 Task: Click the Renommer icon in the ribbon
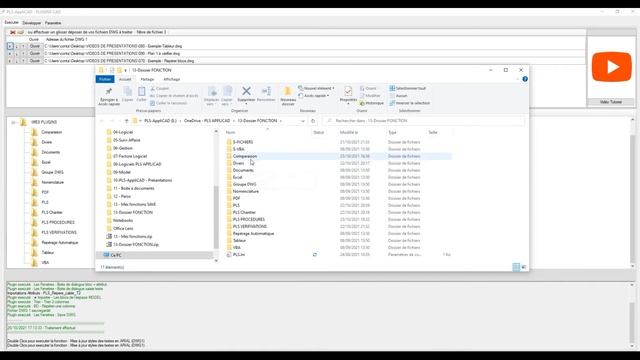tap(266, 91)
